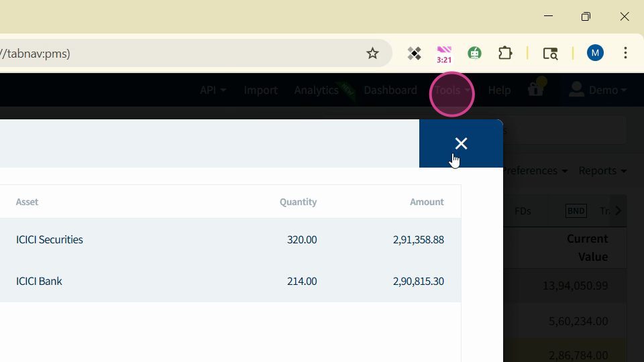Select the ICICI Securities row

pyautogui.click(x=230, y=239)
